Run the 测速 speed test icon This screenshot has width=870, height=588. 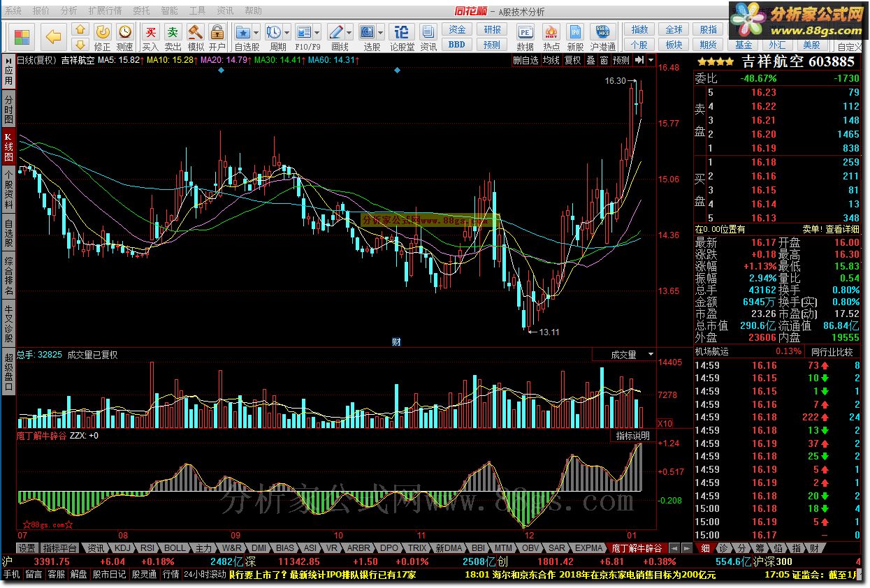point(124,37)
